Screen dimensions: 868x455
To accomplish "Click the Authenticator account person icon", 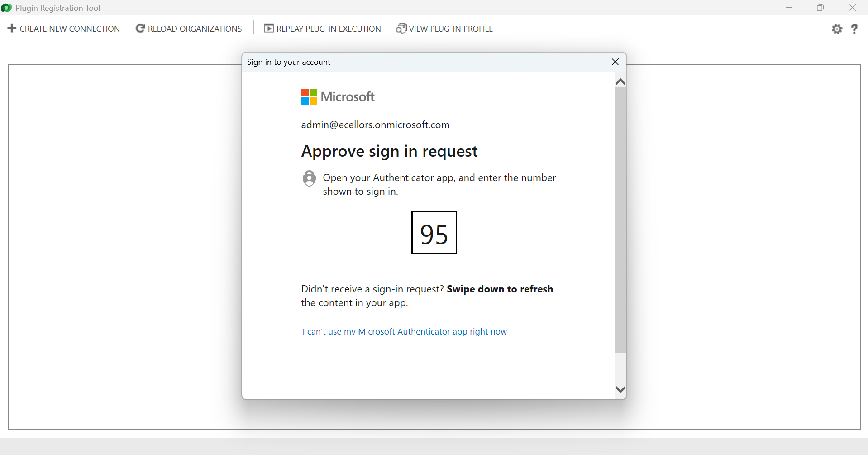I will 309,178.
